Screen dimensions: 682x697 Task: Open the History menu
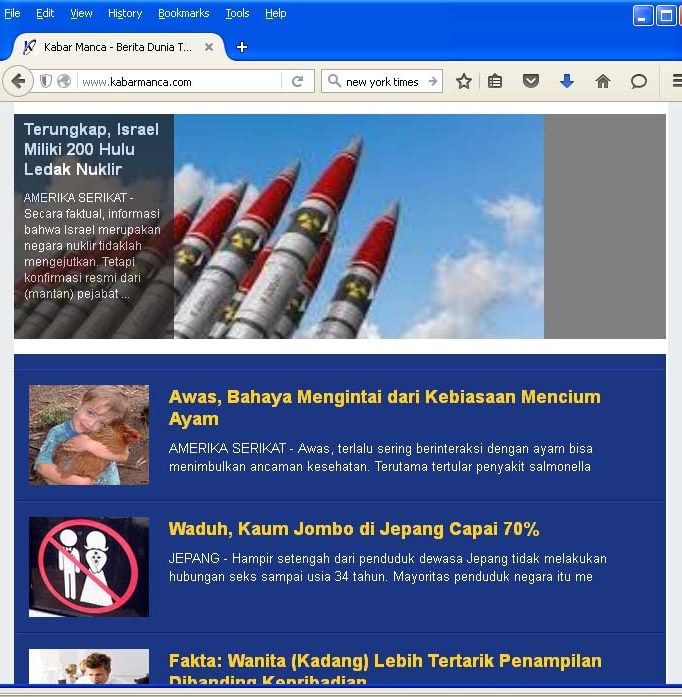[x=125, y=13]
